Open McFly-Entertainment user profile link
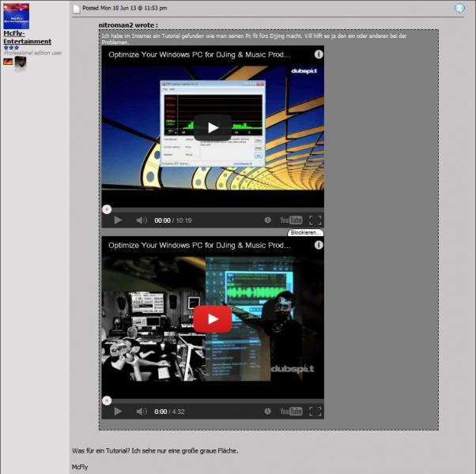Screen dimensions: 476x474 27,37
